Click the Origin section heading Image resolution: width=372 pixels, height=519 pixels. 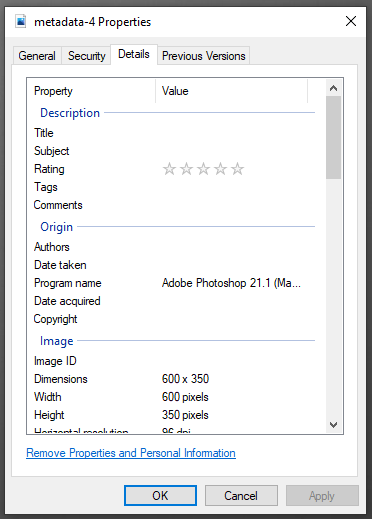(57, 227)
